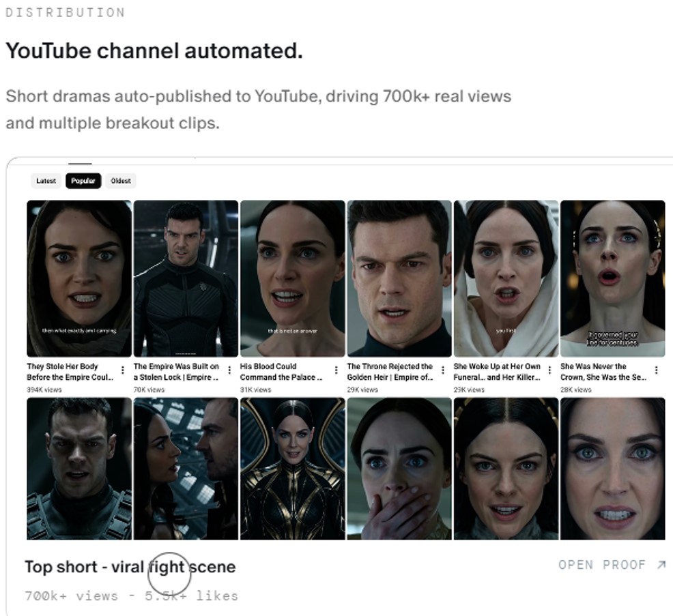Open She Woke Up at Her Own Funeral thumbnail
This screenshot has height=616, width=673.
tap(506, 278)
